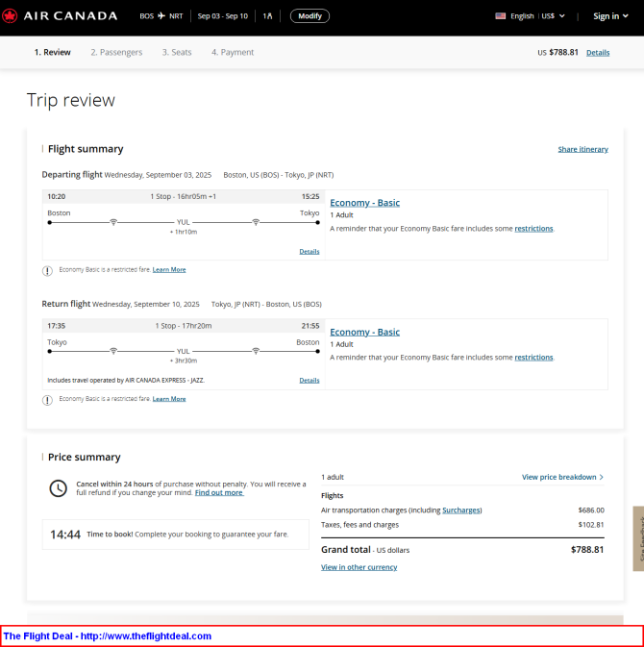Click the $686.00 air transportation charge
This screenshot has height=647, width=644.
[x=591, y=510]
